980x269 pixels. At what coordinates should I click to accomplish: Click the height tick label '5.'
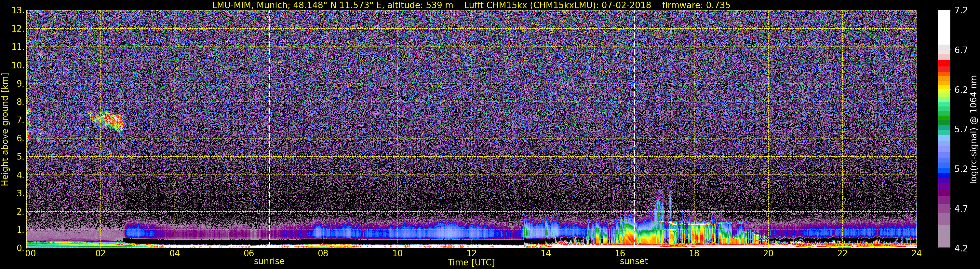pos(20,157)
